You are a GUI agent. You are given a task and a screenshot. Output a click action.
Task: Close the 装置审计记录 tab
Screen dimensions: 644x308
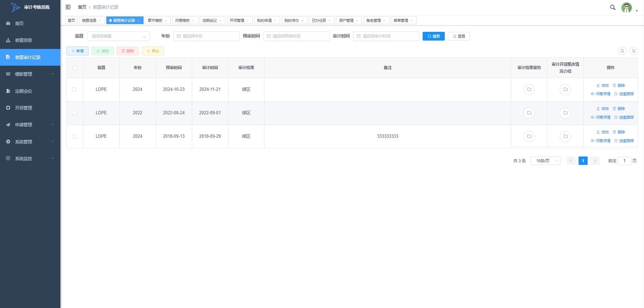click(138, 21)
